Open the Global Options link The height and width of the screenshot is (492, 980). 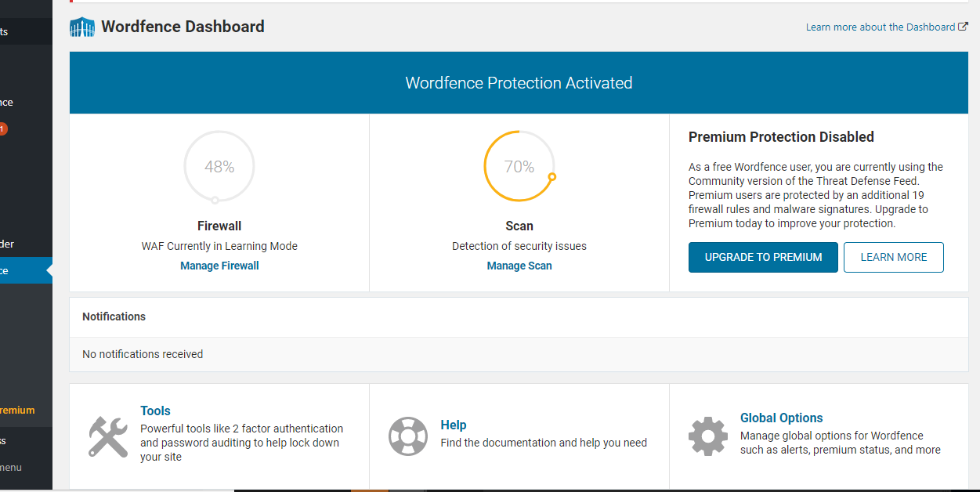782,418
